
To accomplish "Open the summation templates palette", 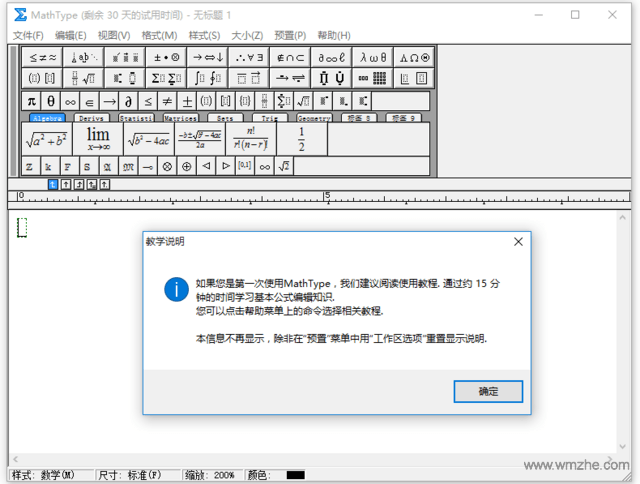I will click(x=167, y=78).
